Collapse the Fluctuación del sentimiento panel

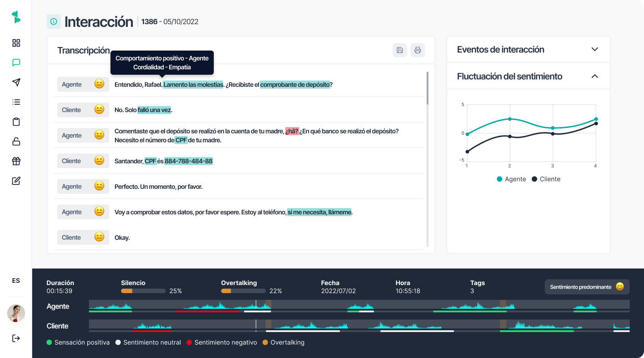click(594, 76)
